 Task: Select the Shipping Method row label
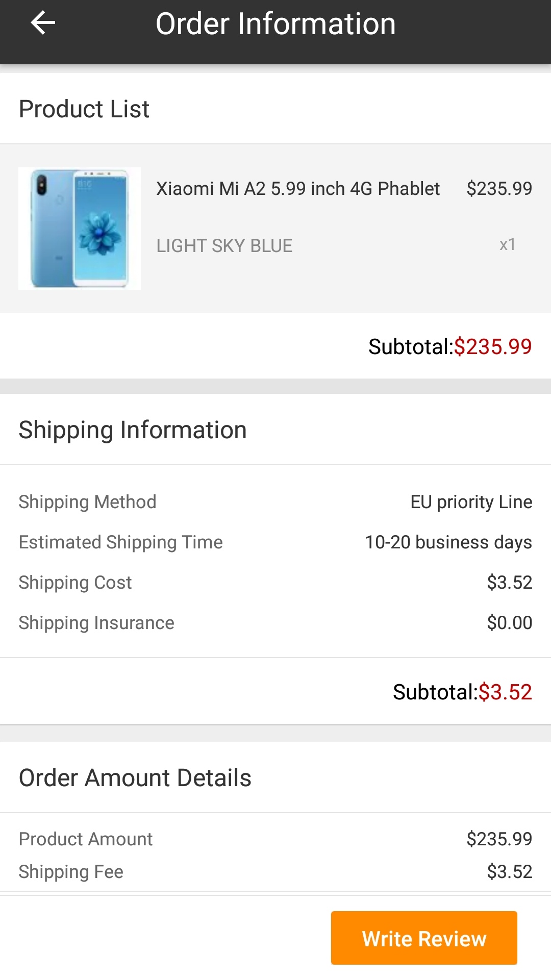[x=88, y=502]
